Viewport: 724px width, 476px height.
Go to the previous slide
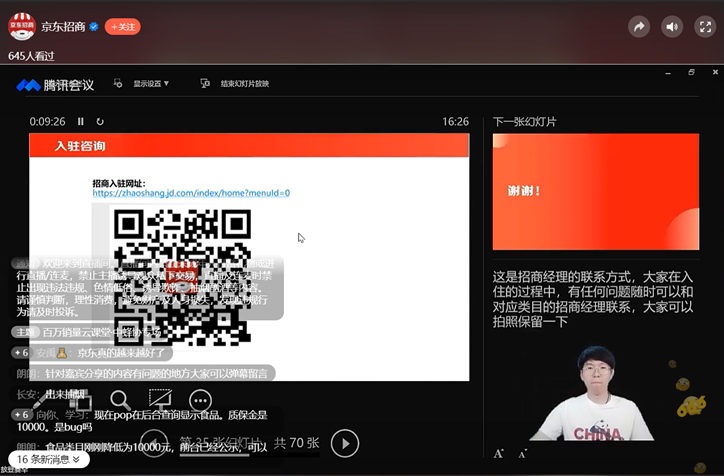(154, 443)
